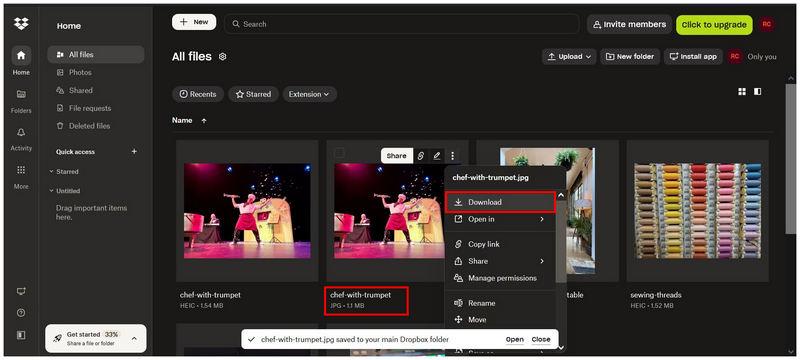Click Share button on JPG card

click(396, 156)
